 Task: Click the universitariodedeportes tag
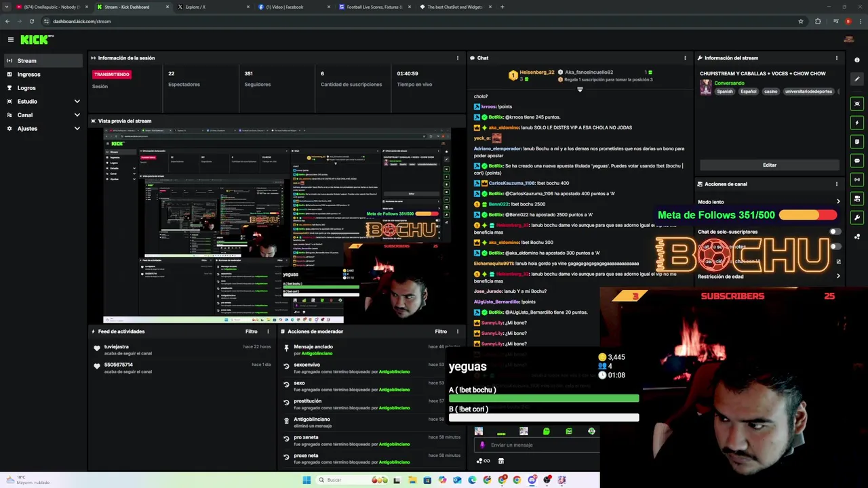coord(808,91)
